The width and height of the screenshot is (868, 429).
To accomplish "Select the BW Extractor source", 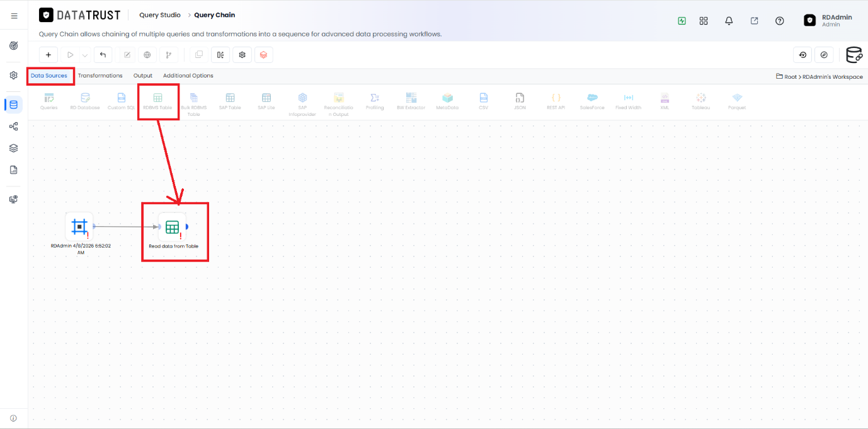I will tap(411, 101).
